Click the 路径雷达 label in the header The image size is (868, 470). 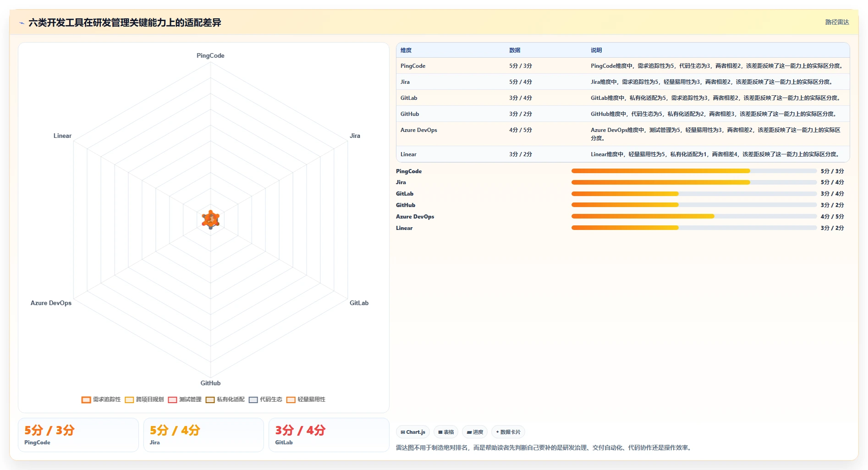tap(837, 22)
